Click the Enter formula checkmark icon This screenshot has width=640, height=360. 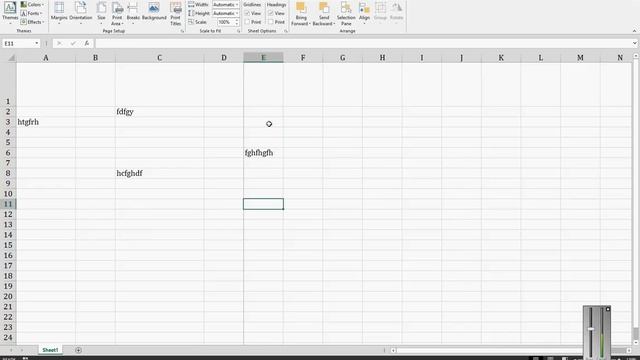coord(73,43)
